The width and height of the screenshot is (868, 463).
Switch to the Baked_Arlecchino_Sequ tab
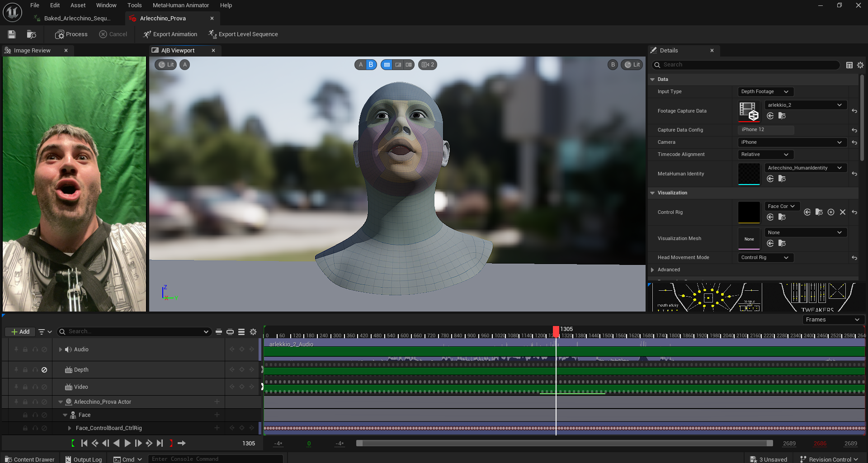pyautogui.click(x=77, y=19)
